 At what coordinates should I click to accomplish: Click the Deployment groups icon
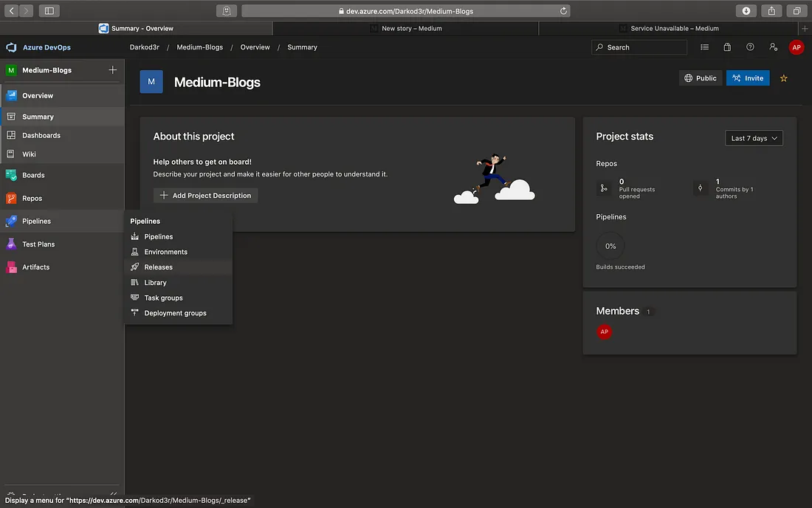(x=134, y=313)
